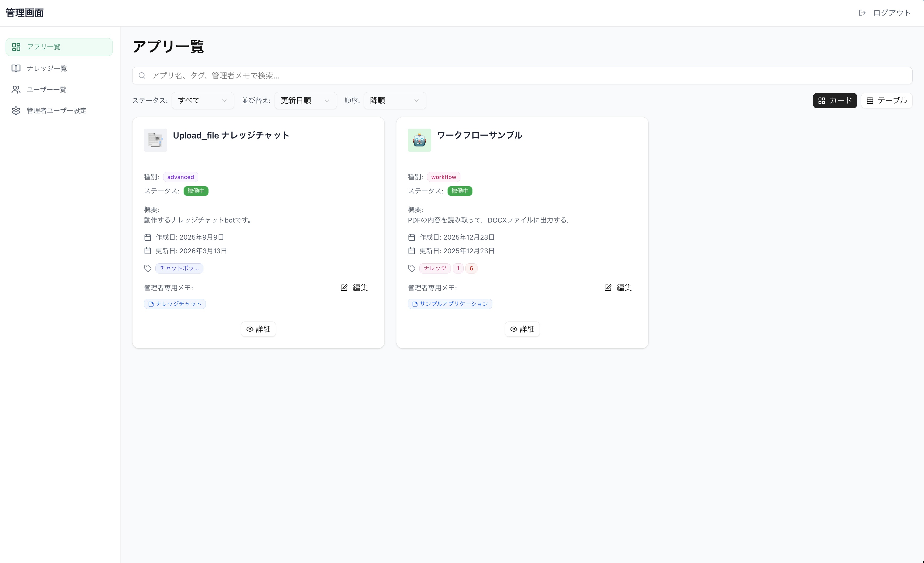
Task: Click the Upload_file ナレッジチャット title
Action: tap(231, 135)
